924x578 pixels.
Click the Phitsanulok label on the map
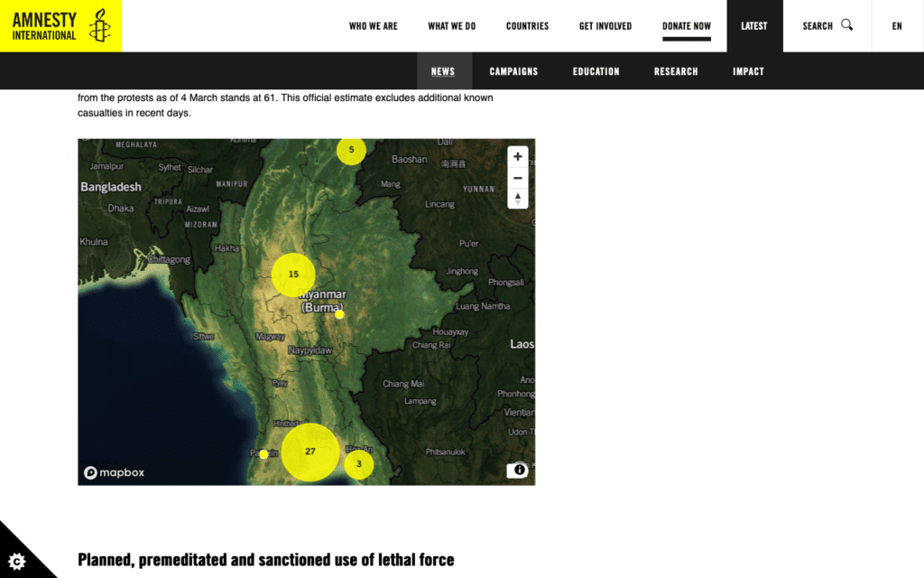(x=446, y=452)
